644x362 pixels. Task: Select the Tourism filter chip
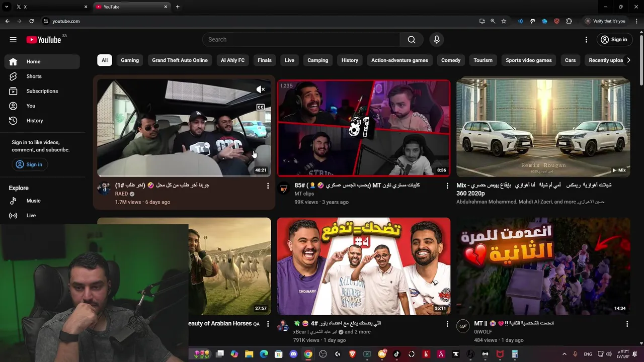click(483, 60)
